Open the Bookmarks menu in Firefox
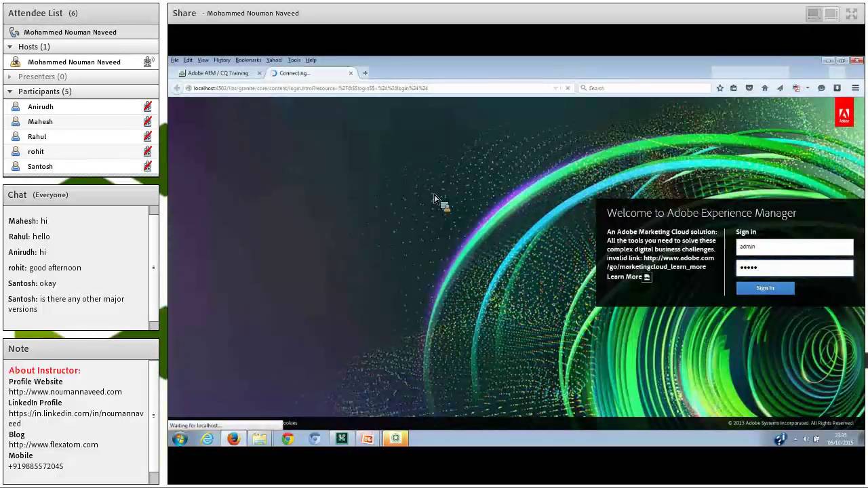The width and height of the screenshot is (868, 488). coord(248,60)
